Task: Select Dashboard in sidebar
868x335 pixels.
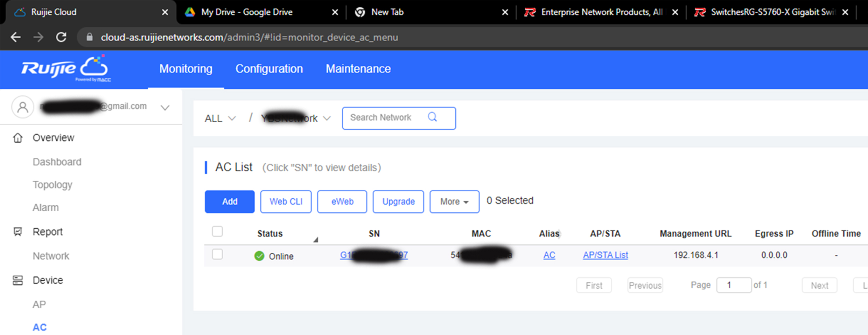Action: pos(57,162)
